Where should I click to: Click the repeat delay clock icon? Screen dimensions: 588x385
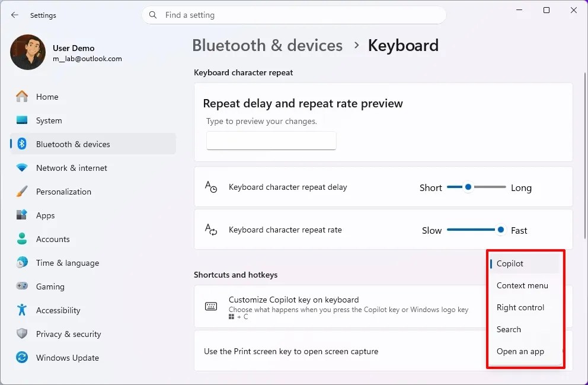coord(211,186)
